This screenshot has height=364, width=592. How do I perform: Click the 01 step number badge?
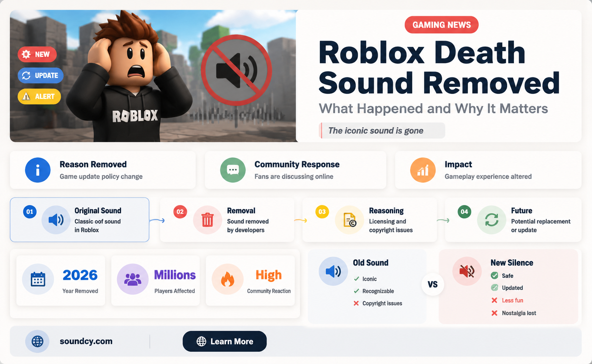pos(30,212)
